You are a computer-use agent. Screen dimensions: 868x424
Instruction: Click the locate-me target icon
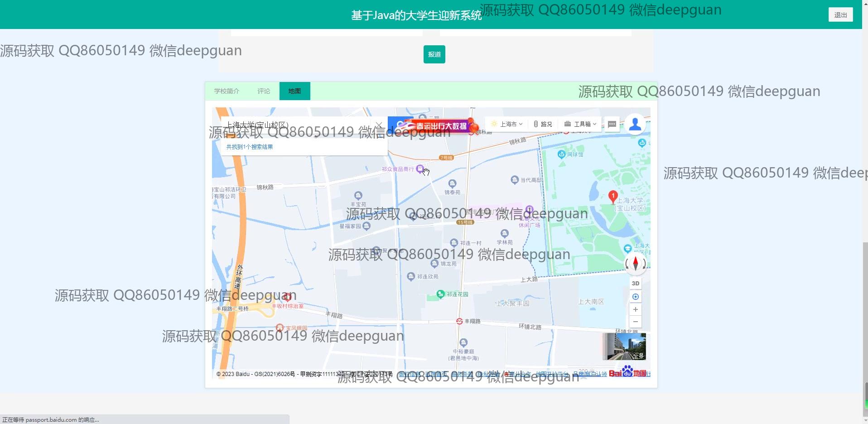(x=635, y=297)
